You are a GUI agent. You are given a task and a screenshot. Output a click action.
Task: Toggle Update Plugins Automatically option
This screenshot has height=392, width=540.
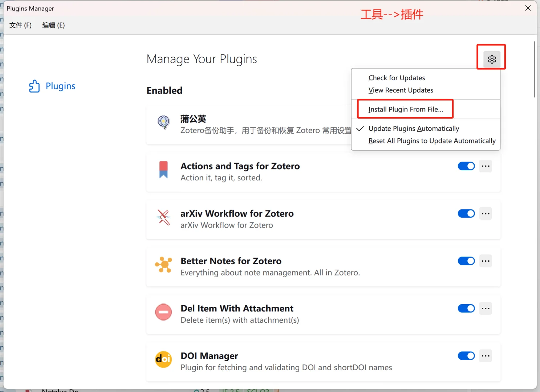[426, 128]
